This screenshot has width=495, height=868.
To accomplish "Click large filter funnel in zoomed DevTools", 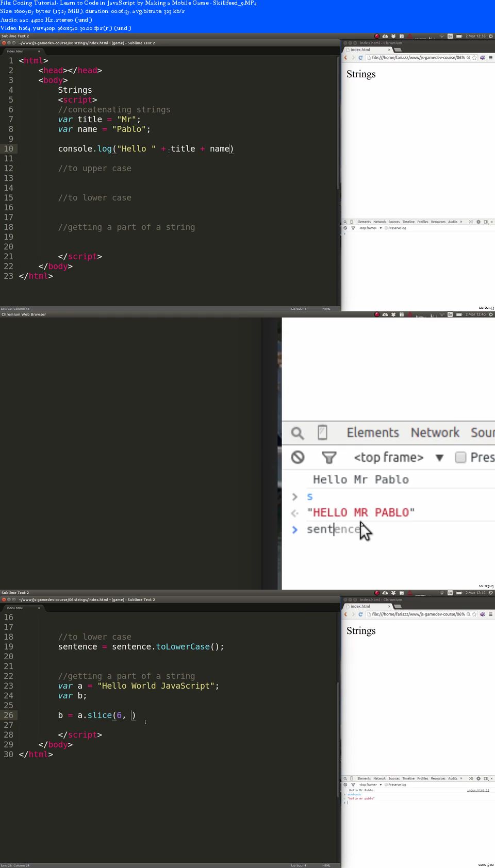I will click(x=329, y=457).
